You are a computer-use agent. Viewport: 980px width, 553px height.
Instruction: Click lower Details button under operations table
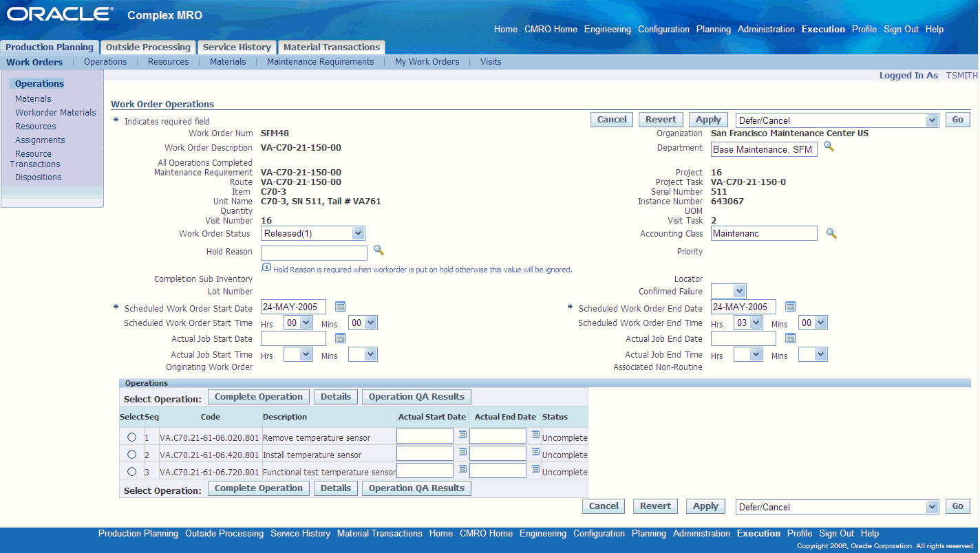click(336, 488)
